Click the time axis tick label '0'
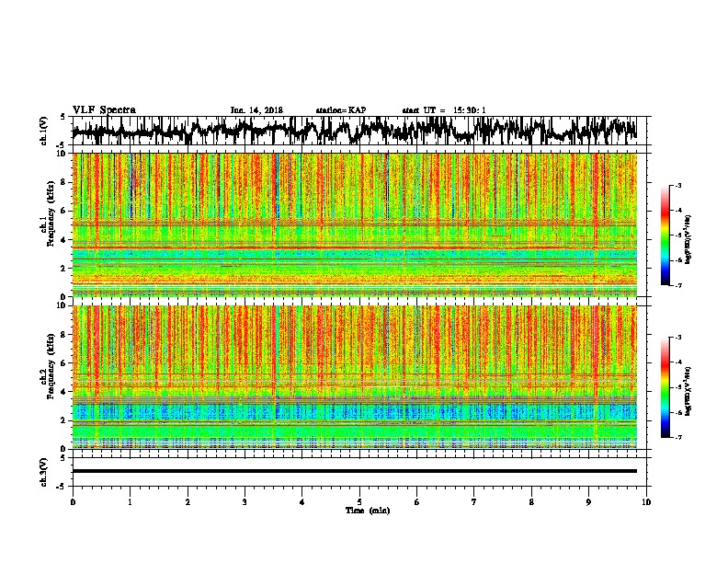The image size is (728, 563). click(x=73, y=502)
